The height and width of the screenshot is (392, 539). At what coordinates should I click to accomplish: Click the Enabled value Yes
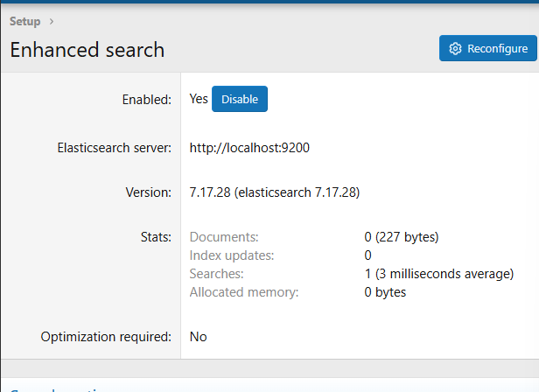click(x=199, y=99)
